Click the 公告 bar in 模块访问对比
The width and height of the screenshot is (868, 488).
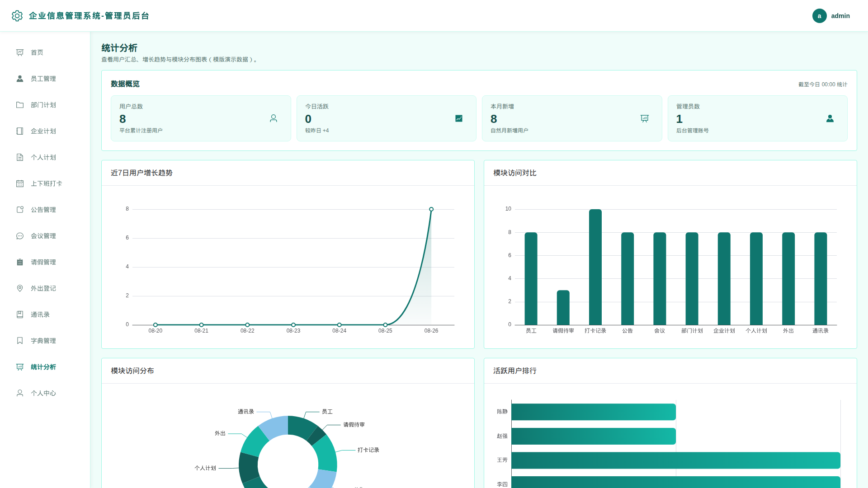tap(627, 279)
